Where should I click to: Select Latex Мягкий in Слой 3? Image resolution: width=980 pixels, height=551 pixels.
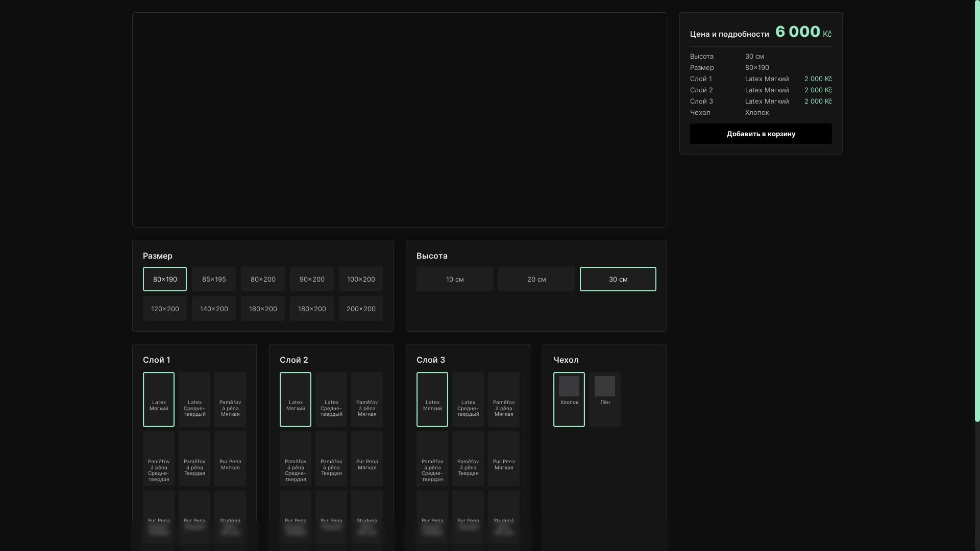click(x=432, y=399)
